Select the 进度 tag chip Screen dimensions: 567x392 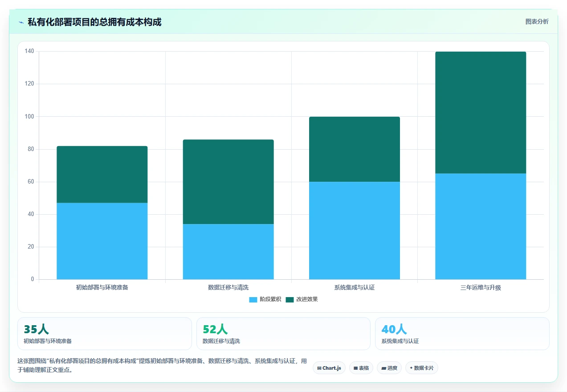(389, 368)
